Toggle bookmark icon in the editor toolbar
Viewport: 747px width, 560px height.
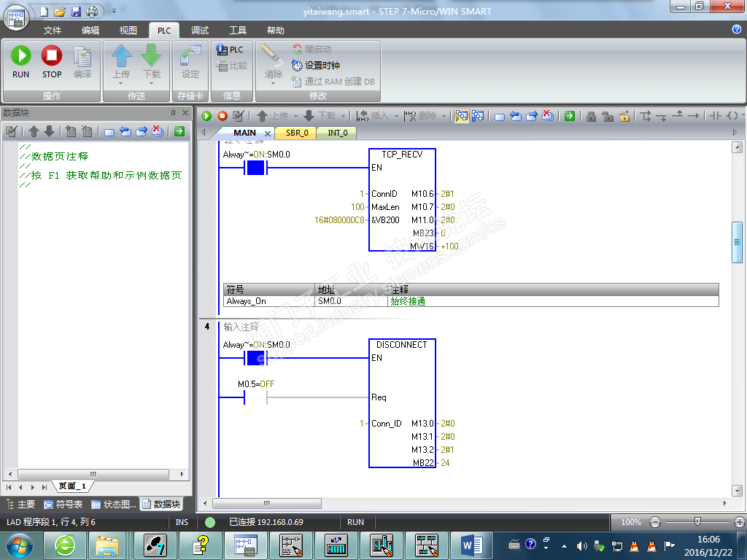[499, 116]
